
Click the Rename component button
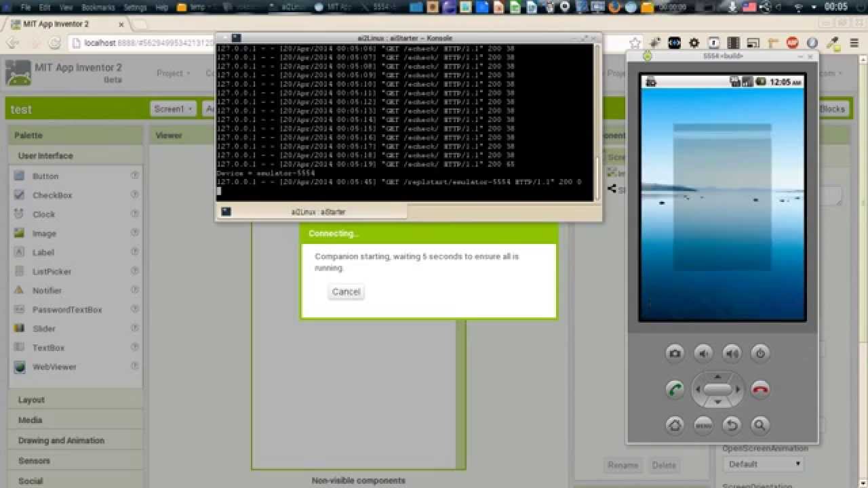point(623,465)
